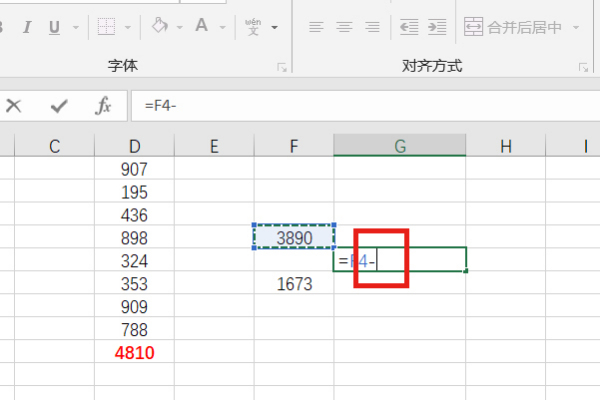Click red total cell 4810
This screenshot has height=400, width=600.
pos(134,353)
